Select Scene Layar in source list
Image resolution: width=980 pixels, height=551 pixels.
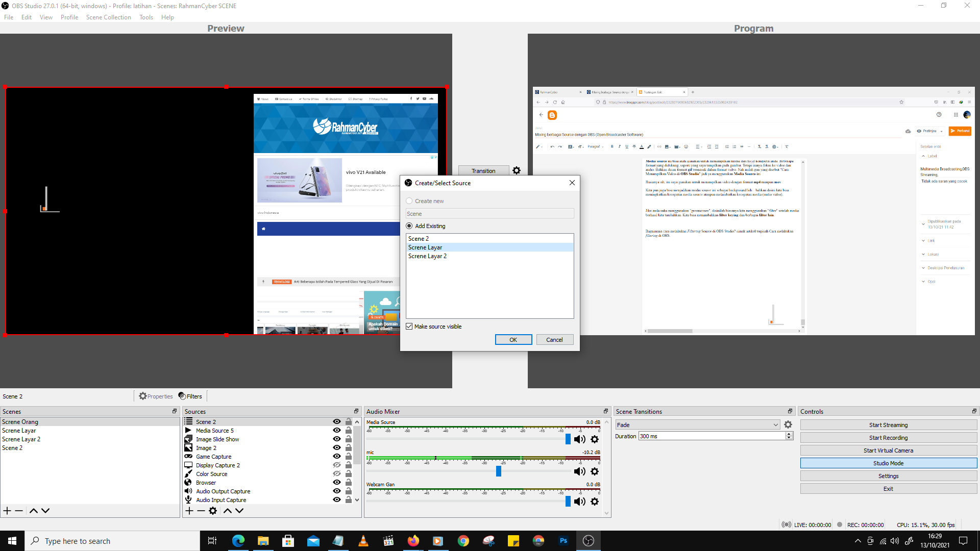(489, 247)
